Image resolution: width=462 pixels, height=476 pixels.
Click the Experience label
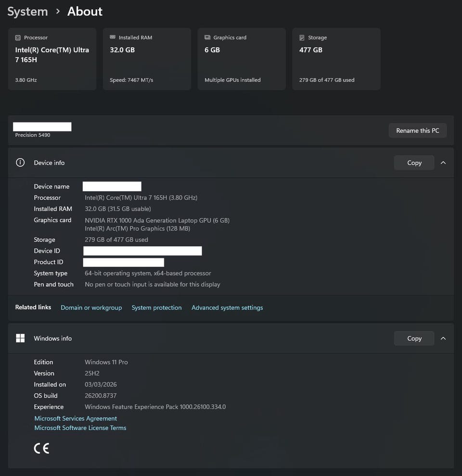[49, 407]
